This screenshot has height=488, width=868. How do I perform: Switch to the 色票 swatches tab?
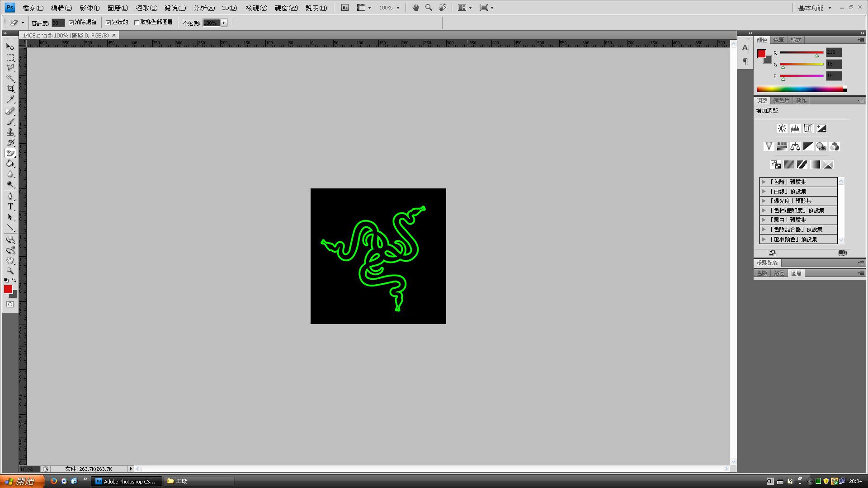coord(778,40)
